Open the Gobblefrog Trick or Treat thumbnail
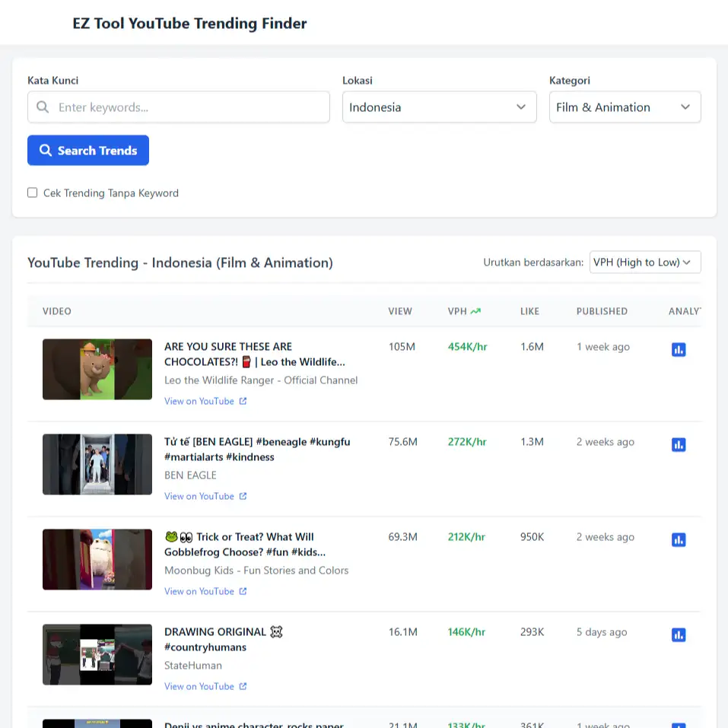The height and width of the screenshot is (728, 728). tap(97, 559)
